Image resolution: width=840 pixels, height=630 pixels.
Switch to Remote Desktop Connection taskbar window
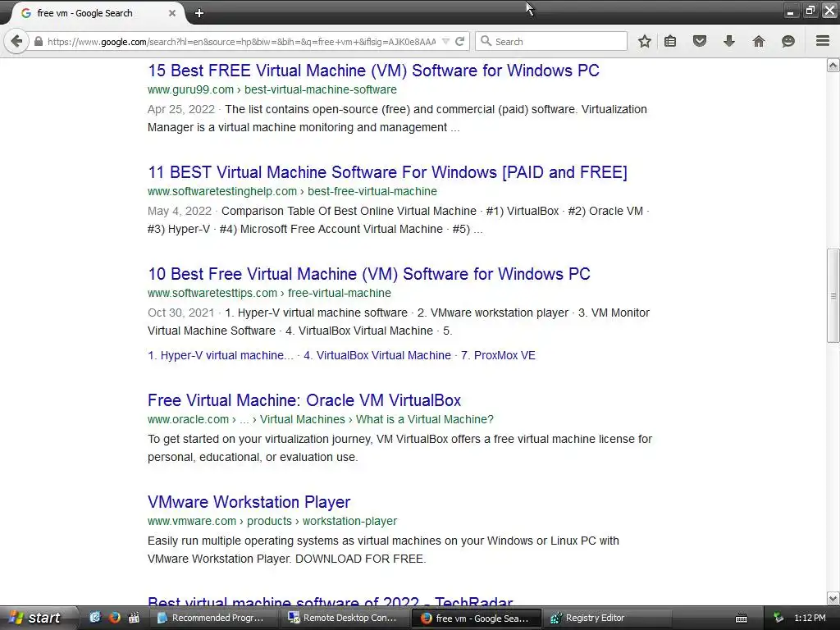click(x=345, y=618)
